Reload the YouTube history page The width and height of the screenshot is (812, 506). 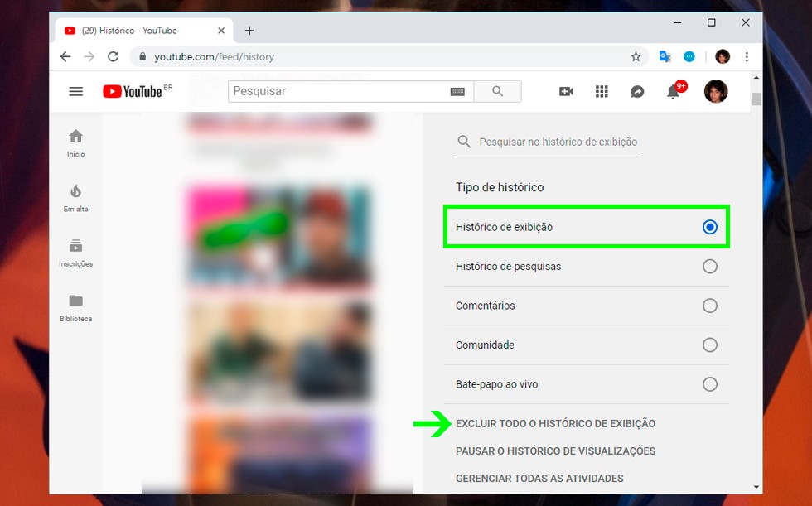point(113,56)
